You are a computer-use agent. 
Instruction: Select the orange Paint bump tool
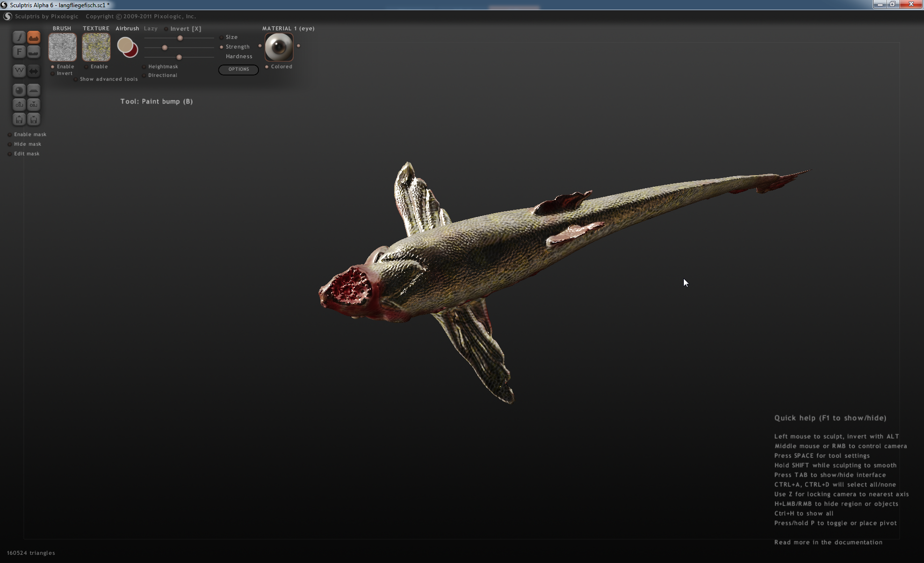coord(34,37)
